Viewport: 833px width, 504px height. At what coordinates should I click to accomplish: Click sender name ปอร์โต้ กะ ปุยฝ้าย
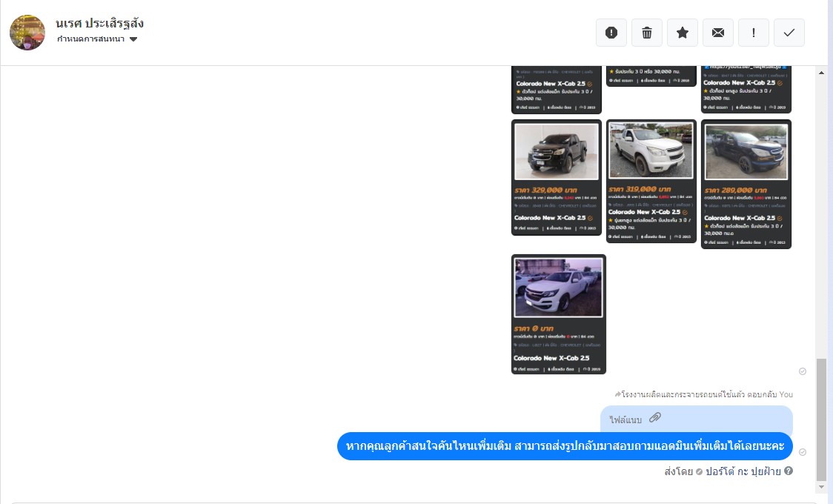743,471
